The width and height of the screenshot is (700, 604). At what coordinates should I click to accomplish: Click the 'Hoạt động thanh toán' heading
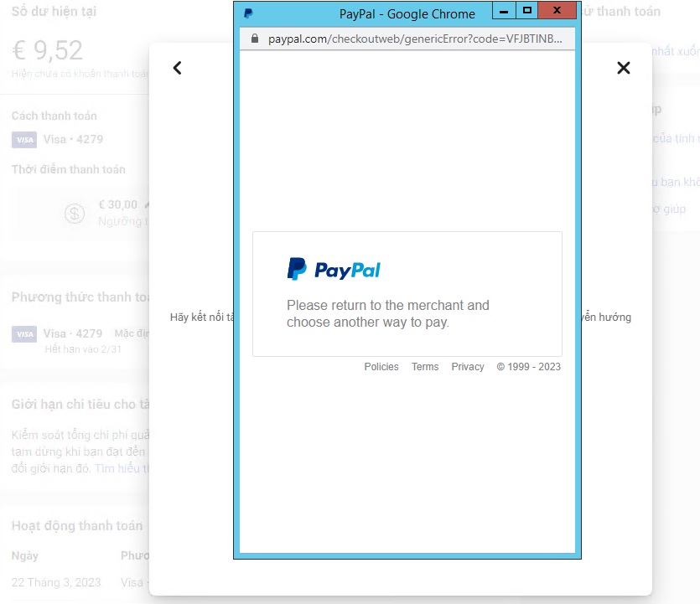click(77, 525)
